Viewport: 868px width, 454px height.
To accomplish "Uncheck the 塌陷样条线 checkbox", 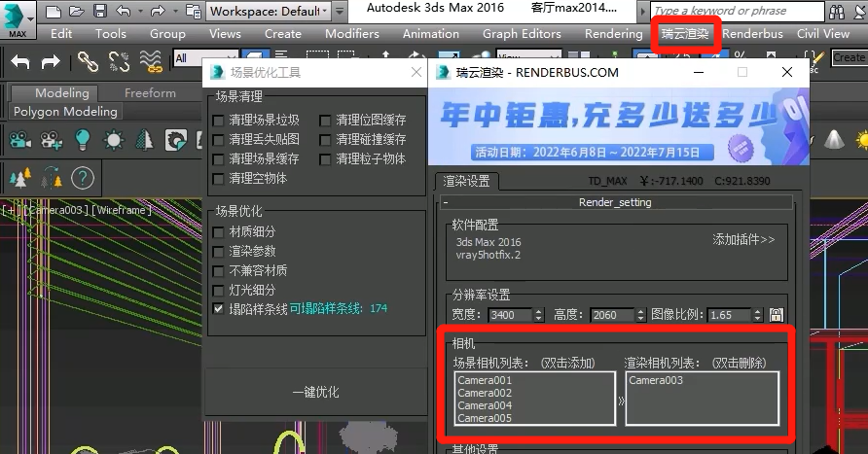I will [219, 308].
